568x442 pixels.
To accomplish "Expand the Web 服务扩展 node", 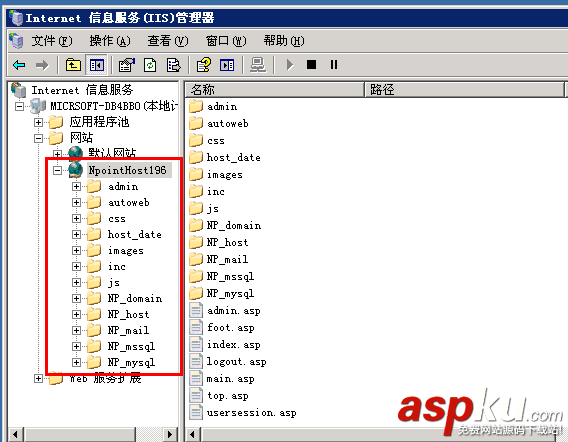I will (x=38, y=379).
